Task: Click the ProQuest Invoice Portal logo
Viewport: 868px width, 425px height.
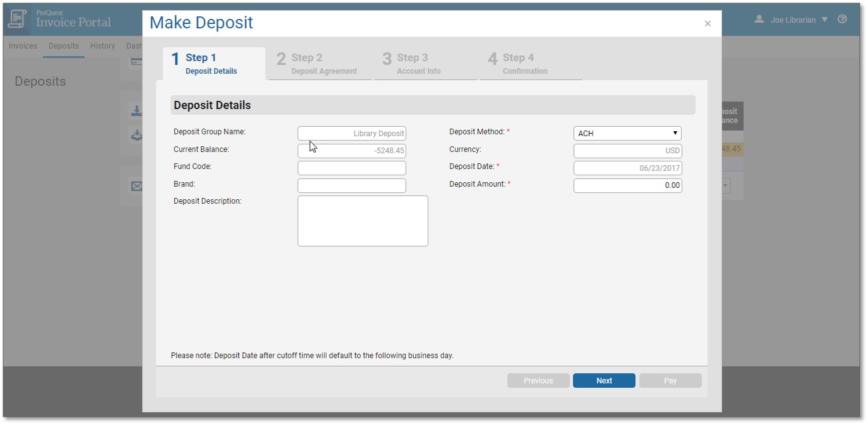Action: [59, 19]
